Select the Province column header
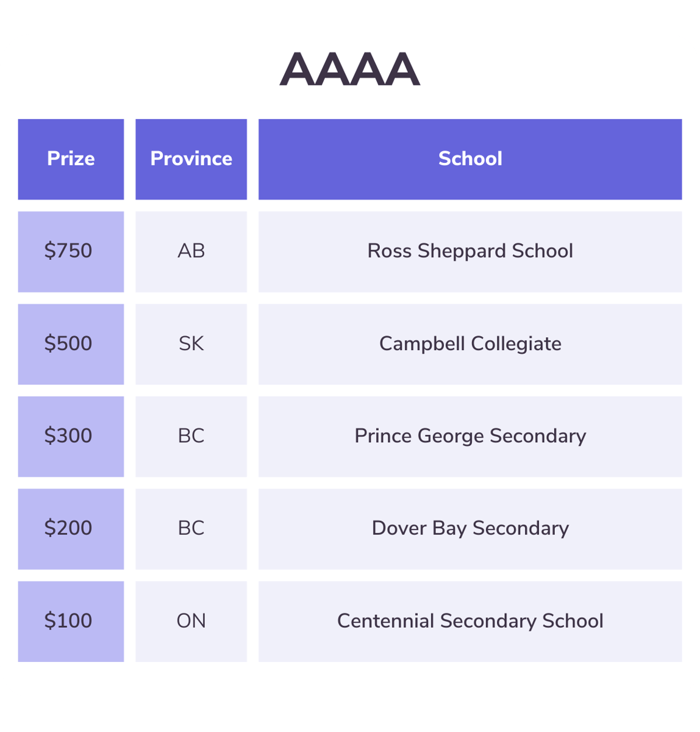 (x=191, y=159)
